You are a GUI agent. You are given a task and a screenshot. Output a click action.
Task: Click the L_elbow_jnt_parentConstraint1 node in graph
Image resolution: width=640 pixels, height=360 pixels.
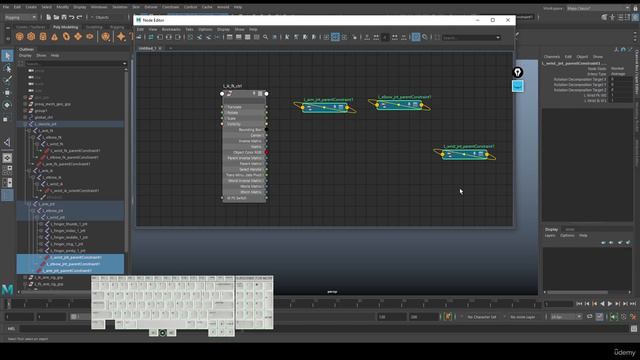(399, 104)
